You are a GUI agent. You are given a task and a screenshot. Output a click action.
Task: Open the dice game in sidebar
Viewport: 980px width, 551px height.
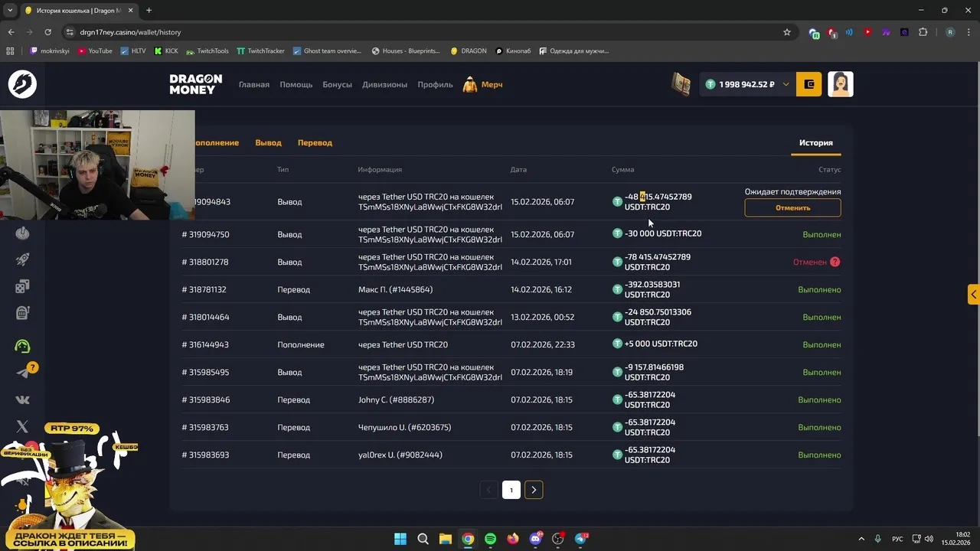click(22, 286)
